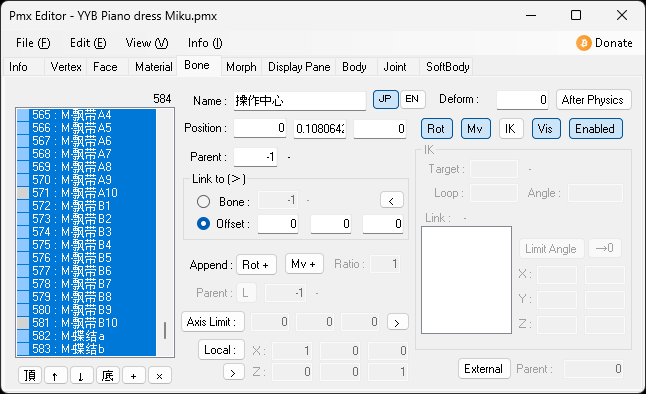Image resolution: width=646 pixels, height=394 pixels.
Task: Open the View (V) menu
Action: pos(147,43)
